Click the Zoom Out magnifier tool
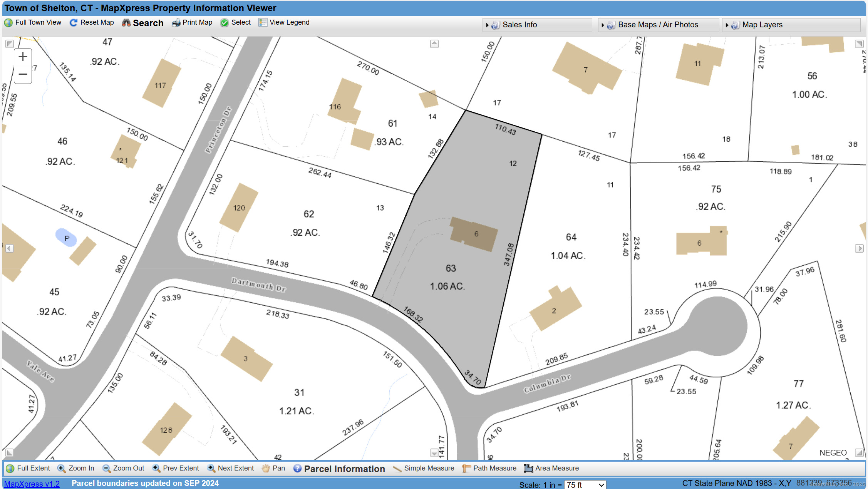Viewport: 868px width, 489px height. pyautogui.click(x=123, y=468)
